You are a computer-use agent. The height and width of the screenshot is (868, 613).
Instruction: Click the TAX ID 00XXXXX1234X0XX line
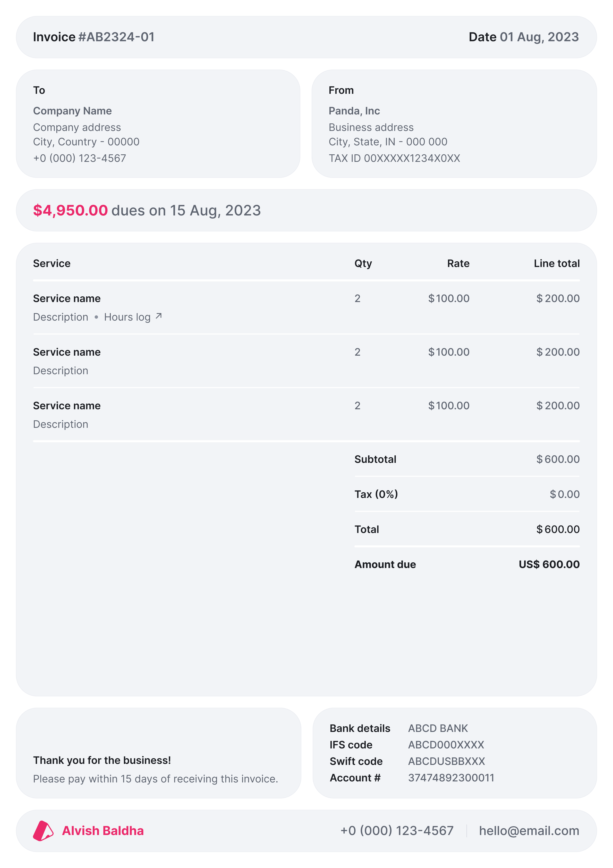point(394,158)
